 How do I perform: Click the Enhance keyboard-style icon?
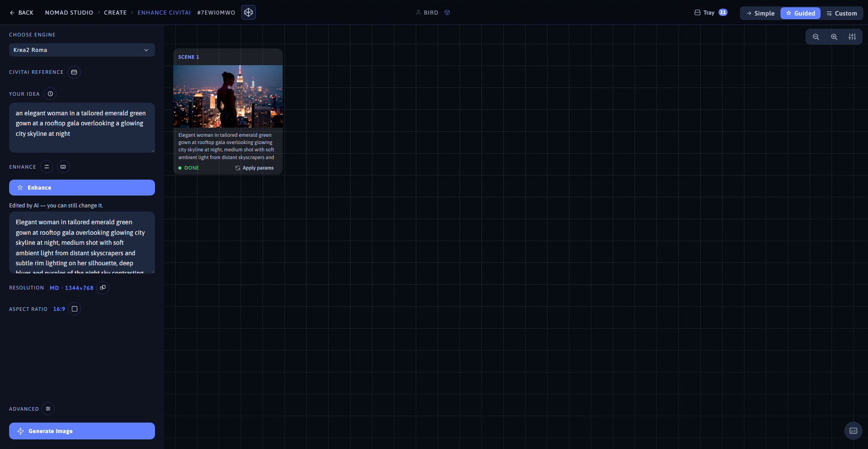click(x=63, y=167)
